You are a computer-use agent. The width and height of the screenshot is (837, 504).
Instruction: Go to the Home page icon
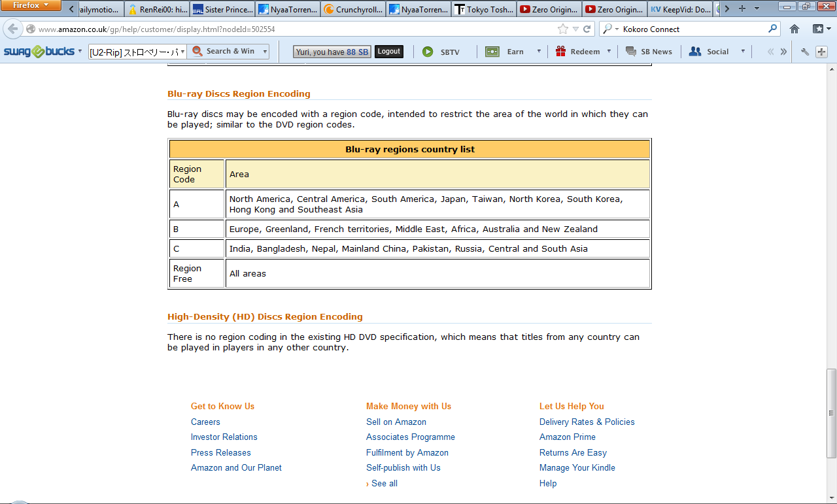point(794,29)
